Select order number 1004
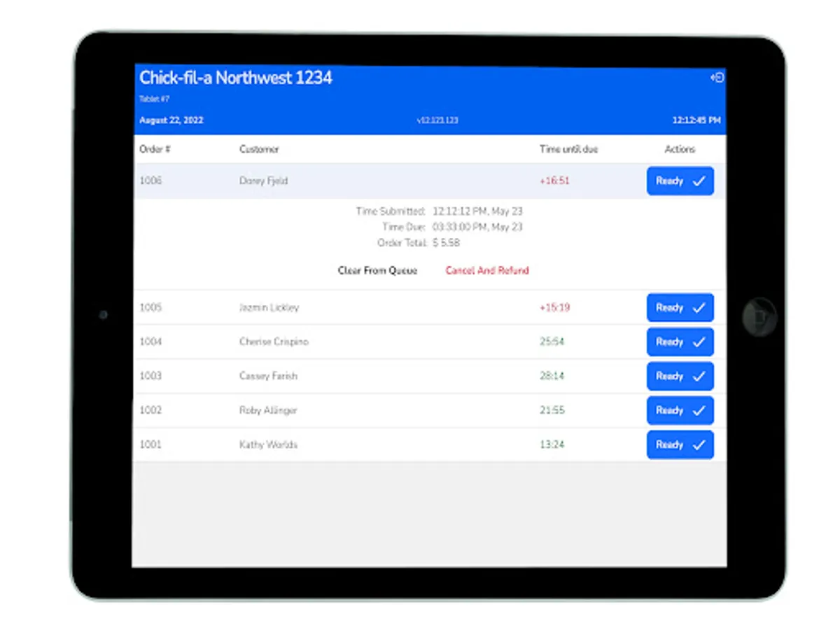This screenshot has width=840, height=630. point(150,342)
